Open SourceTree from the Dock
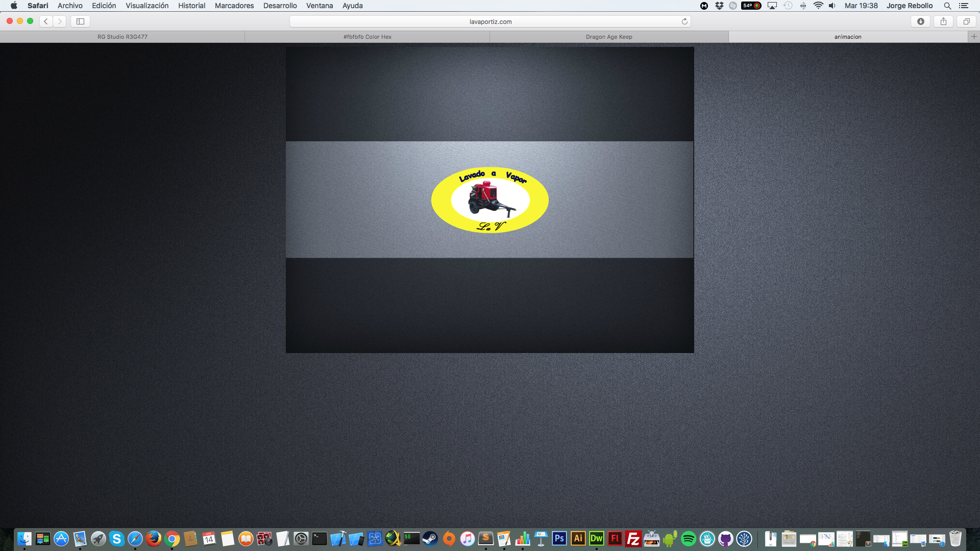Viewport: 980px width, 551px height. click(744, 538)
